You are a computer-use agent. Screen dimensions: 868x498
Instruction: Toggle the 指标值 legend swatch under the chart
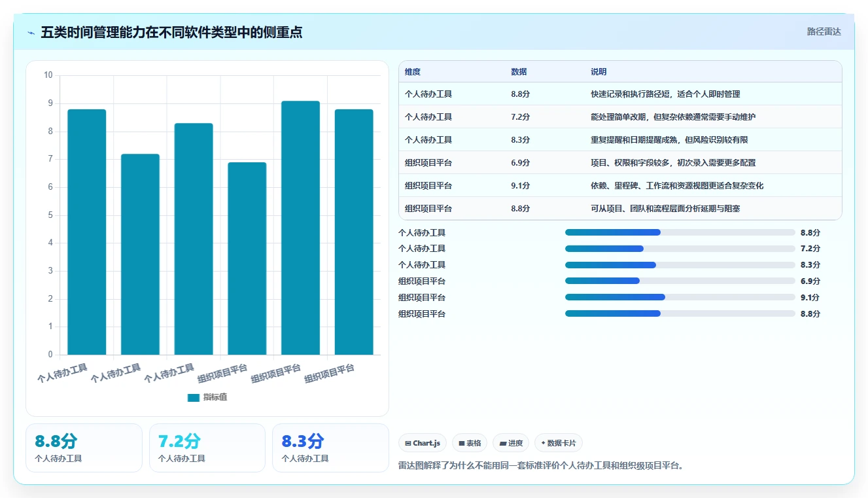tap(193, 397)
